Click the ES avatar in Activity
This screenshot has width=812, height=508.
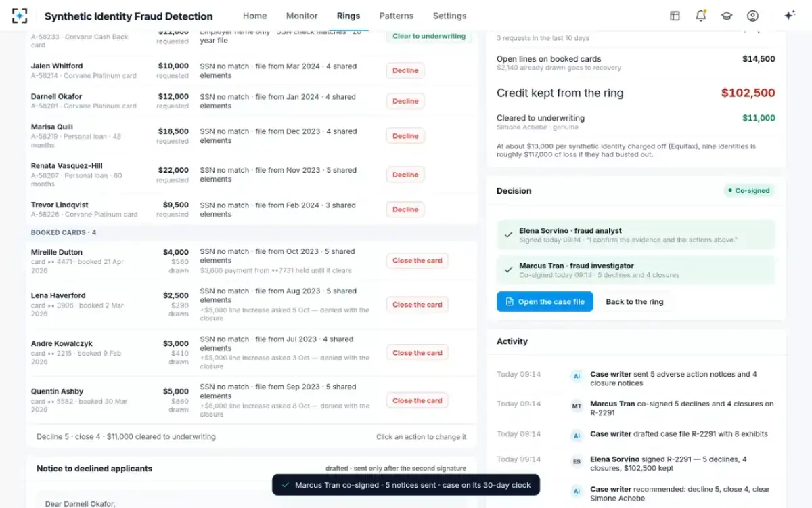point(577,461)
